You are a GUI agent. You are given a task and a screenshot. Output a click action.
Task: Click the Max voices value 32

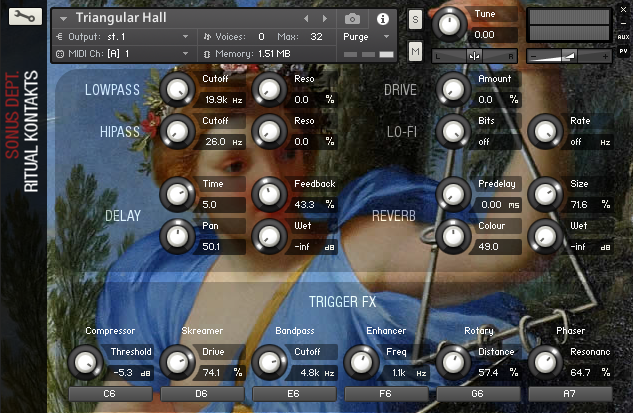(316, 37)
